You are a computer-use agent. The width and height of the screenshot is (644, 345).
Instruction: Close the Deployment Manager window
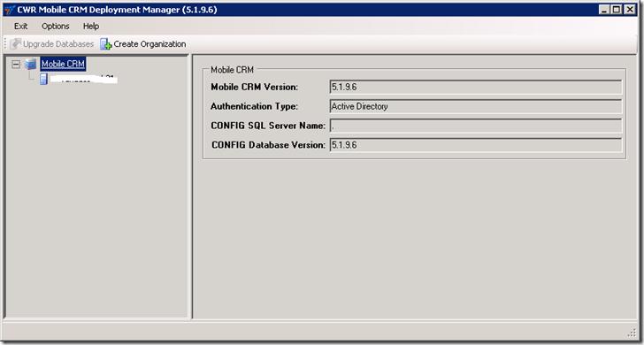(630, 10)
